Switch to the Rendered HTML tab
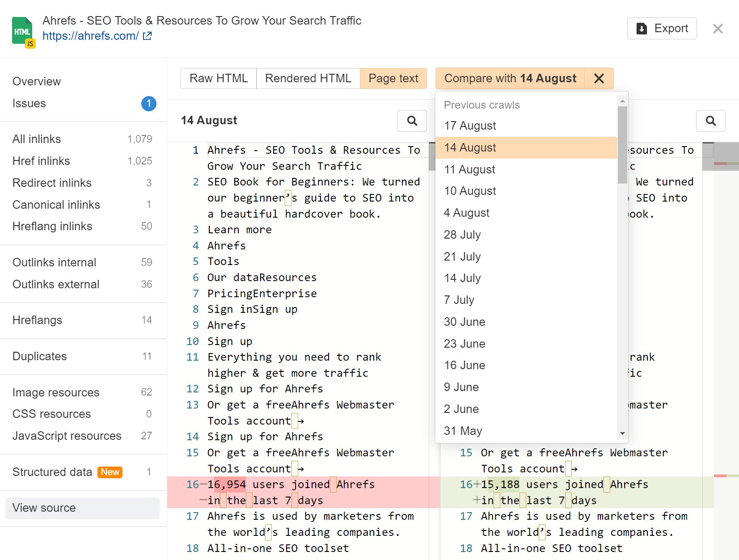Screen dimensions: 739x560 pos(308,79)
